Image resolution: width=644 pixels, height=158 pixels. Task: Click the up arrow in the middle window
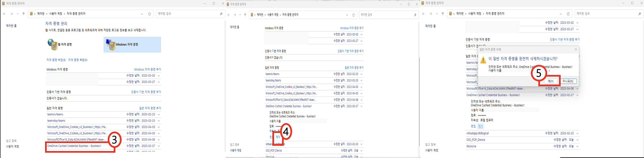click(245, 15)
